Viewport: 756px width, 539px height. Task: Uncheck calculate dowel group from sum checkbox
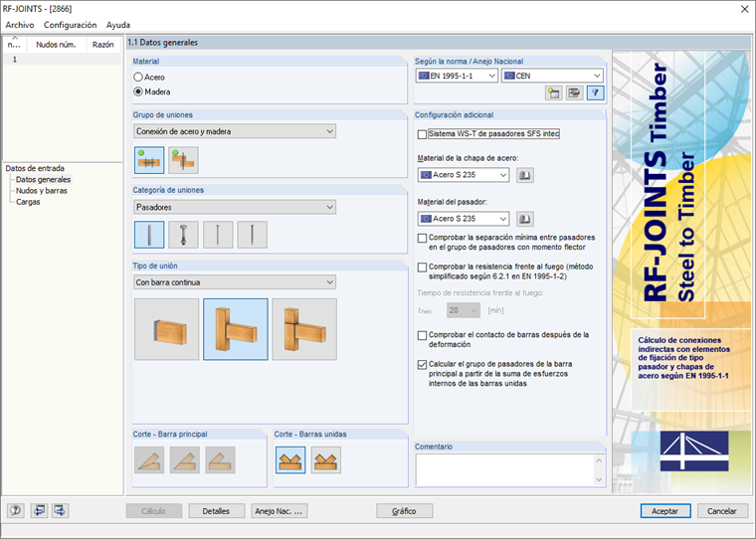[x=423, y=365]
